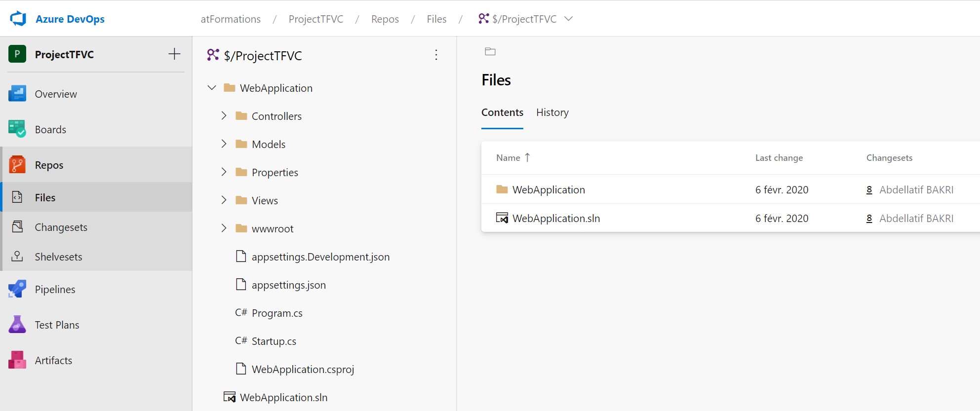Click the Controllers folder icon

(x=241, y=115)
